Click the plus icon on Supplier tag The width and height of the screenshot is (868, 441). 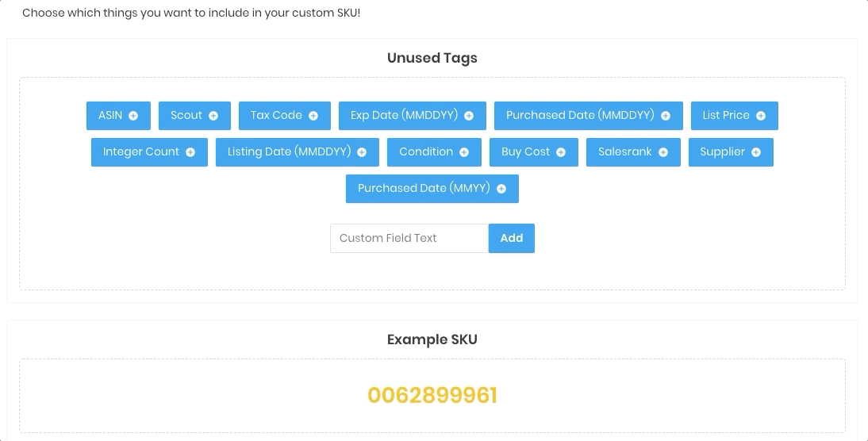(756, 152)
